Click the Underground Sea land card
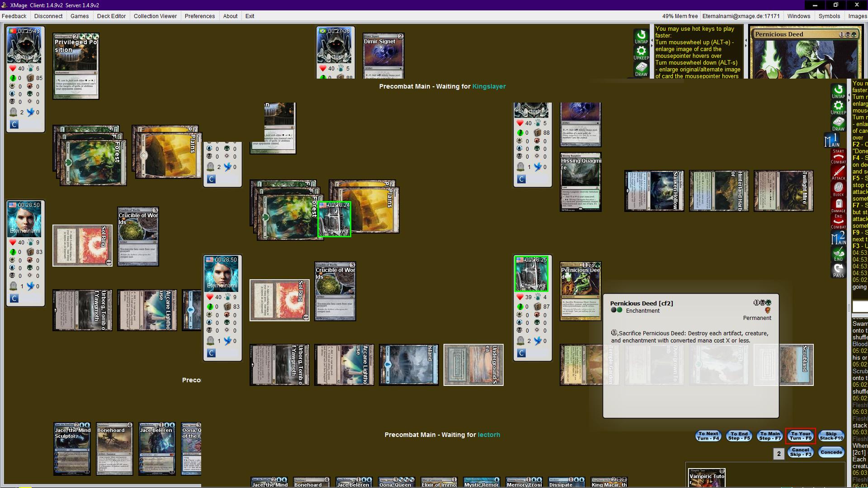Viewport: 868px width, 488px height. [x=473, y=365]
